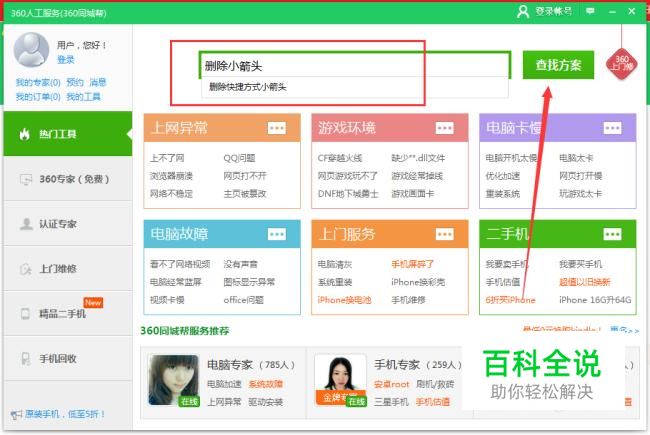This screenshot has height=435, width=650.
Task: Click QQ问题 entry
Action: click(x=240, y=158)
